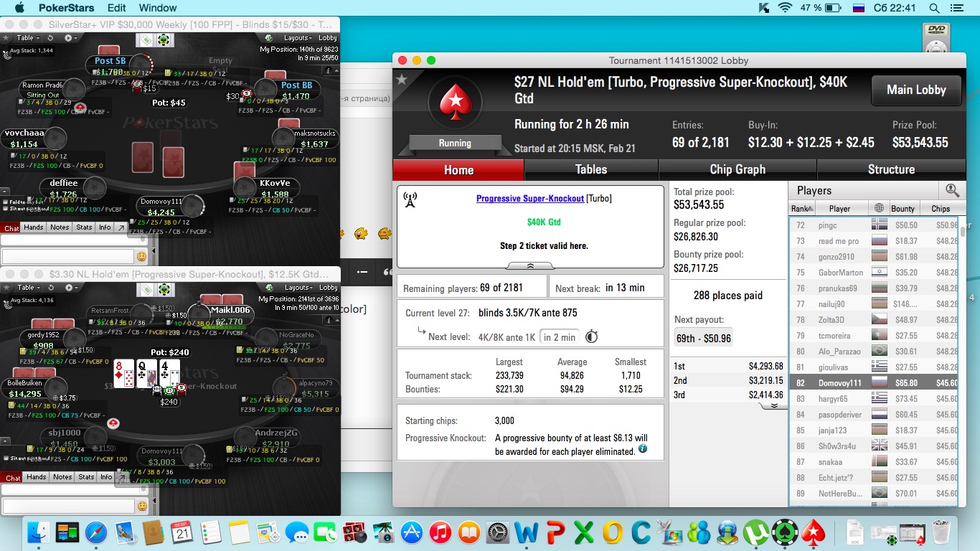Click the player search magnifier icon
This screenshot has width=980, height=551.
pos(952,190)
